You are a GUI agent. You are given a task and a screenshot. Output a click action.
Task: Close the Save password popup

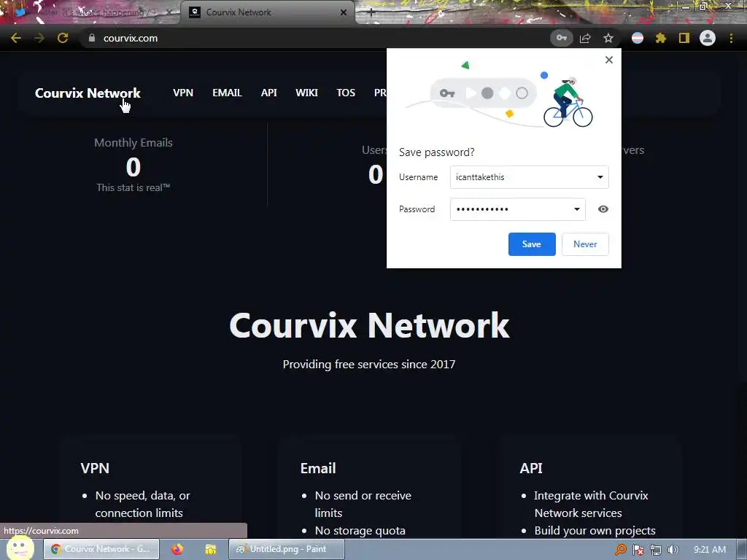pyautogui.click(x=609, y=60)
